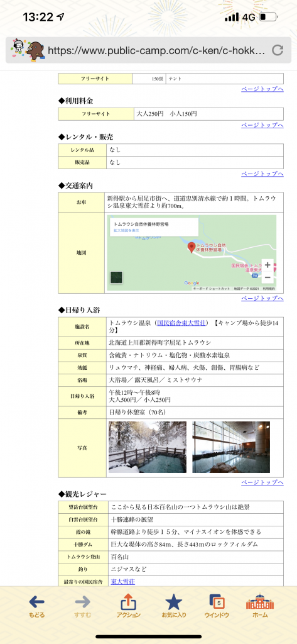The image size is (297, 644).
Task: Tap ページトップへ below the map
Action: [x=262, y=298]
